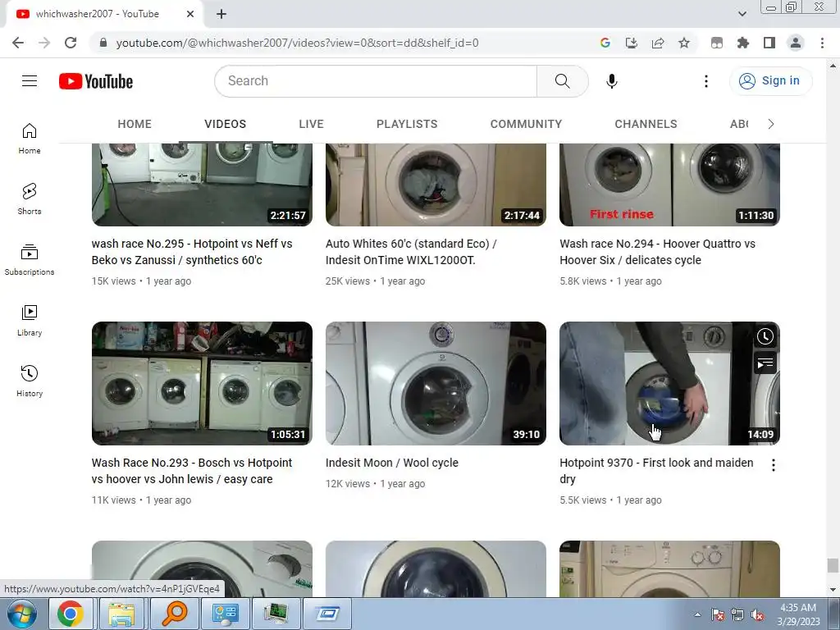Click the magnifier search button

click(x=562, y=81)
